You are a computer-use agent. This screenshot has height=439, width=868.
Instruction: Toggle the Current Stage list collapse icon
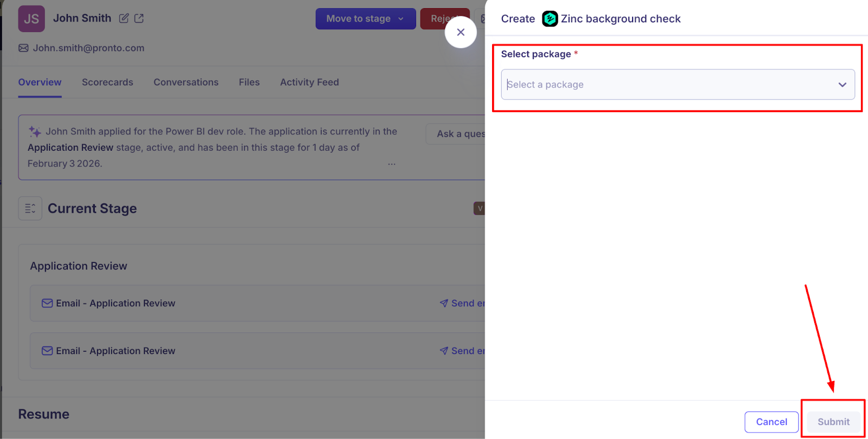click(30, 209)
